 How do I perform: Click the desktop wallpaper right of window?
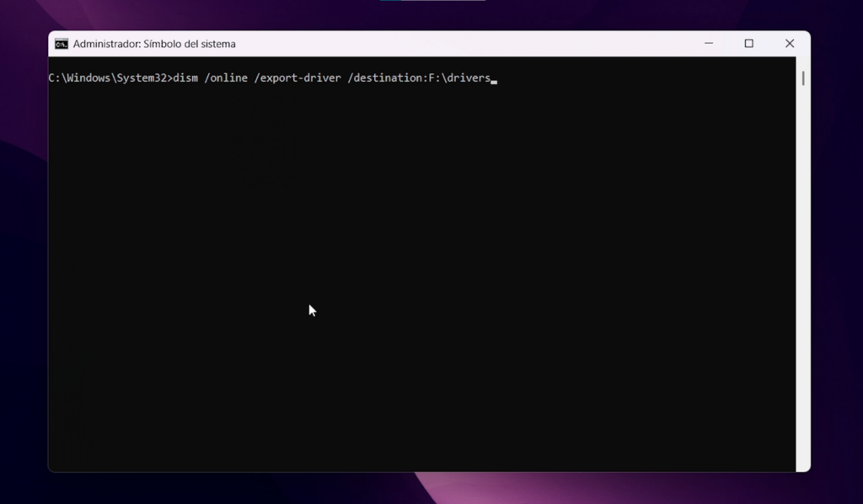click(x=836, y=253)
